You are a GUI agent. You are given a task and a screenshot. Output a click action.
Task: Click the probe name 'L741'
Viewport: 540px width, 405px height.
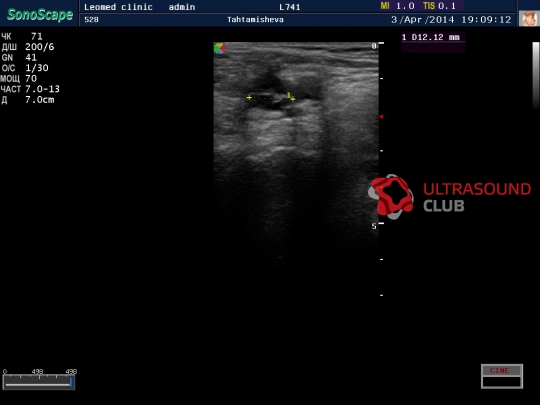[290, 7]
